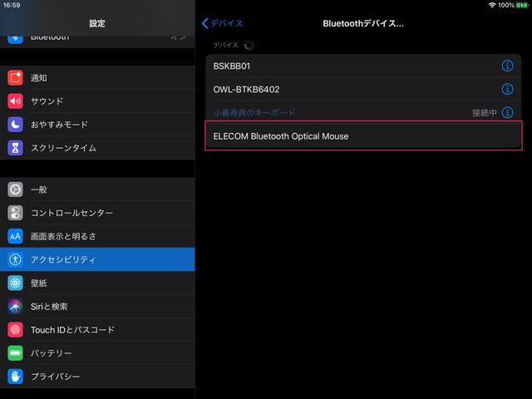Tap the 16:59 clock
The width and height of the screenshot is (532, 399).
[12, 5]
